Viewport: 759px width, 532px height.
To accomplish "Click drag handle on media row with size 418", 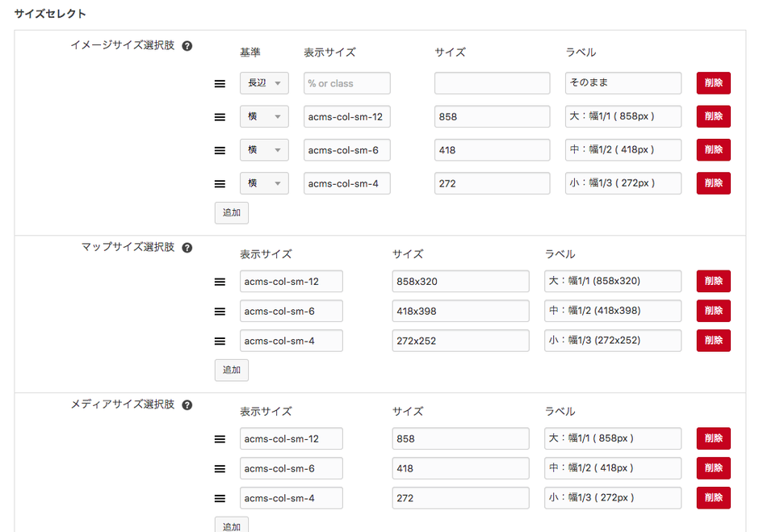I will tap(220, 468).
